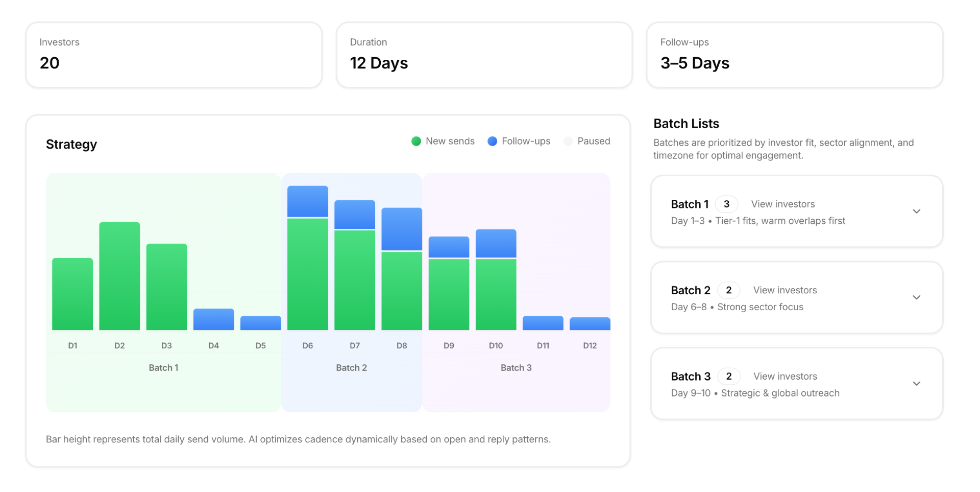Select the D4 blue follow-up bar
This screenshot has width=980, height=492.
pos(213,319)
